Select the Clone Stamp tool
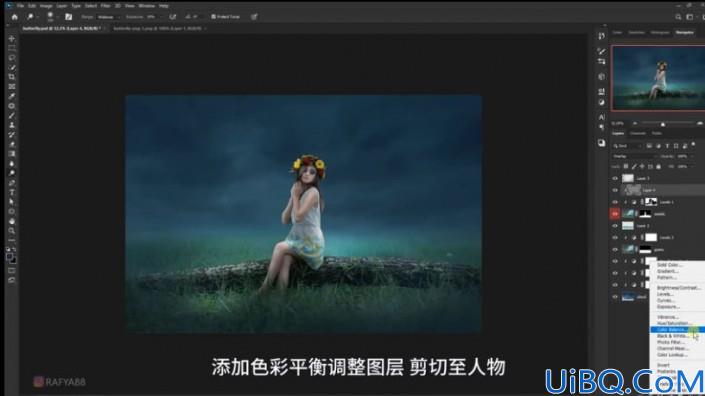The width and height of the screenshot is (705, 396). tap(12, 125)
